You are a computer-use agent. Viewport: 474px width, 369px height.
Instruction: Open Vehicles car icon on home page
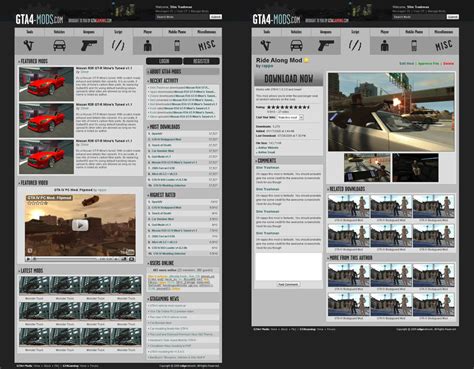coord(59,45)
